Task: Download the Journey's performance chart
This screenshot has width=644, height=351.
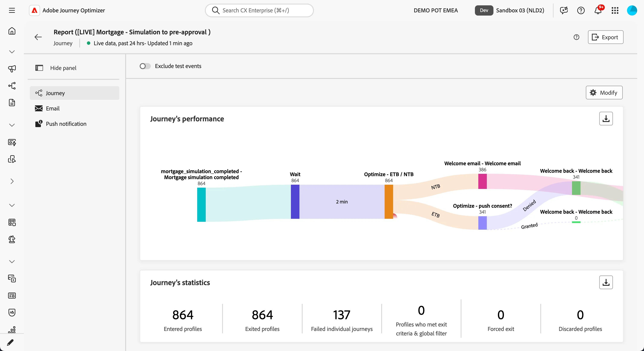Action: 606,118
